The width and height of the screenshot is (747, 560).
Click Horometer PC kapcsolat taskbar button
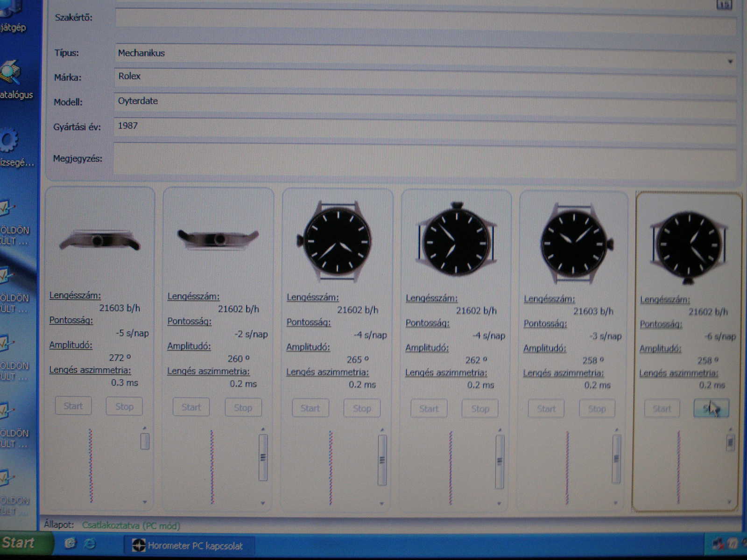190,545
